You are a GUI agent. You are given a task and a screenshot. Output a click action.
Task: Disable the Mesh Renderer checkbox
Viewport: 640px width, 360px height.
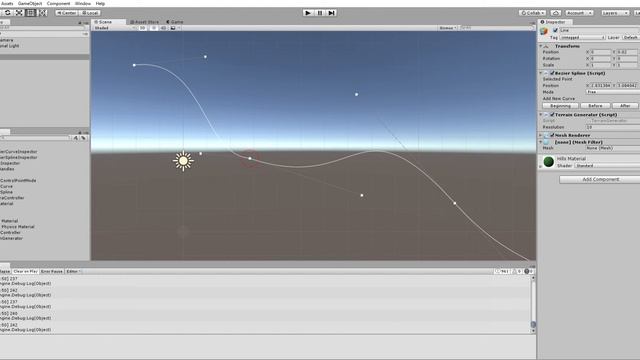pyautogui.click(x=552, y=135)
